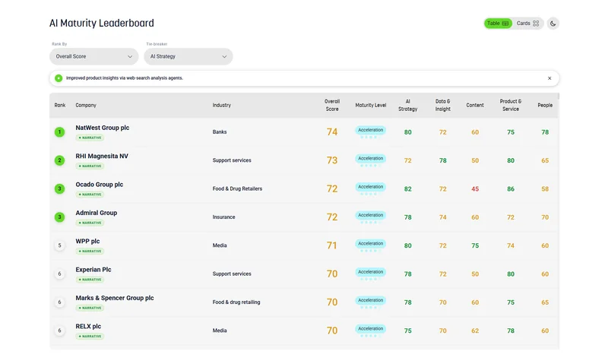Click Ocado AI Strategy score 82
Screen dimensions: 608x364
tap(407, 189)
